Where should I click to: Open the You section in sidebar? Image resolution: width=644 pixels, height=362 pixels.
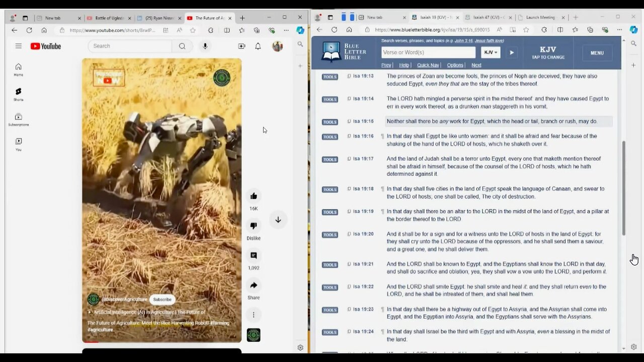click(18, 144)
